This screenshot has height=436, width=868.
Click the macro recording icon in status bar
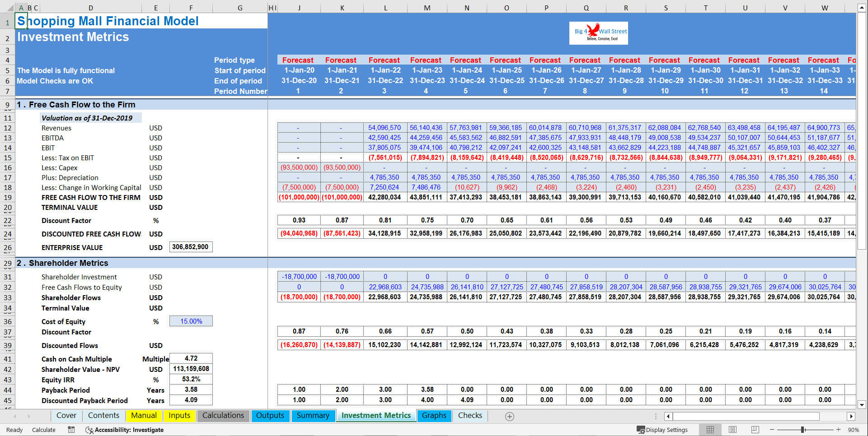(71, 430)
